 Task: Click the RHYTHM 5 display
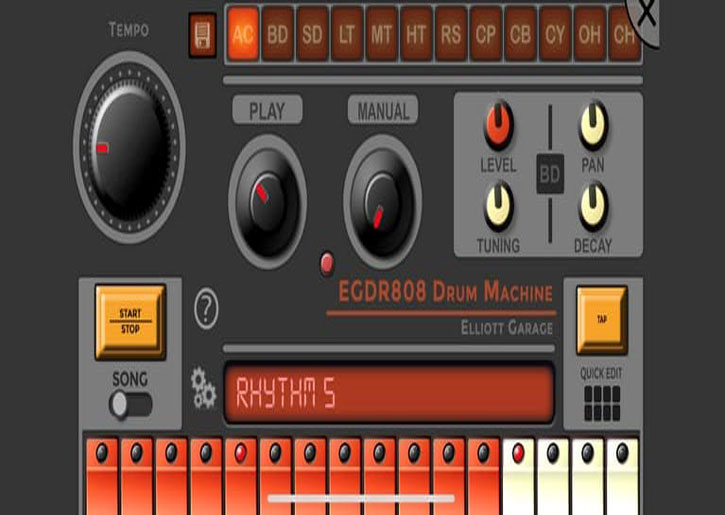click(388, 393)
